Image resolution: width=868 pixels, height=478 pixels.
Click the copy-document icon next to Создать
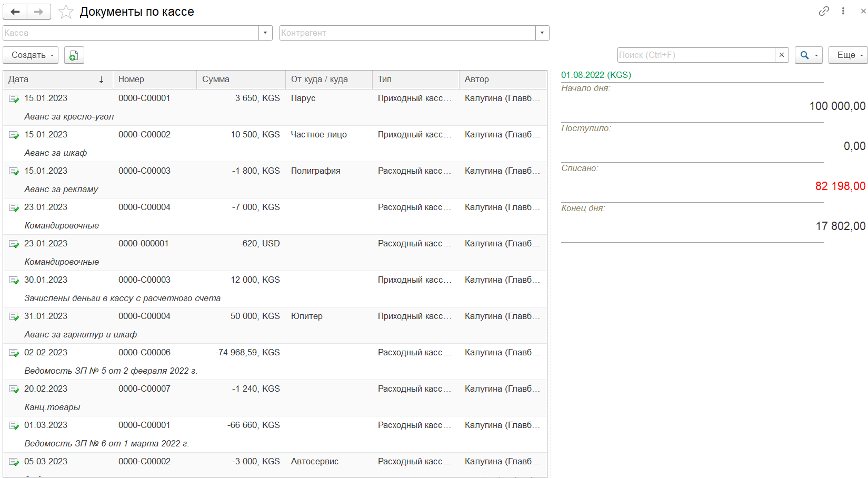[x=74, y=55]
